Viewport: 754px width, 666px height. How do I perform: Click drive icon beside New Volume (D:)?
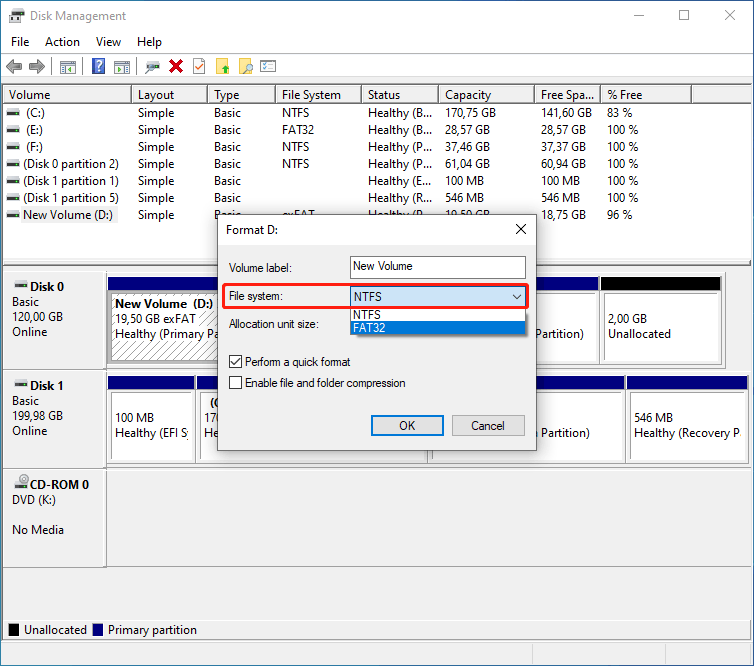tap(13, 215)
